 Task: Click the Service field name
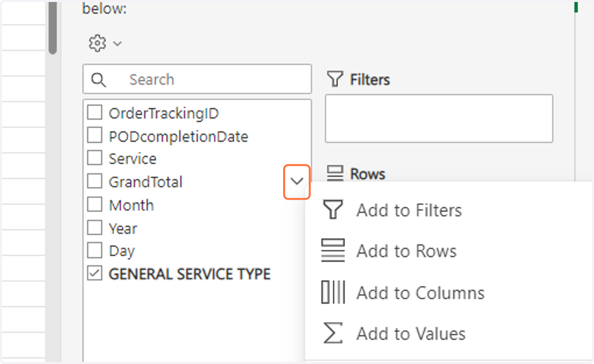(133, 159)
